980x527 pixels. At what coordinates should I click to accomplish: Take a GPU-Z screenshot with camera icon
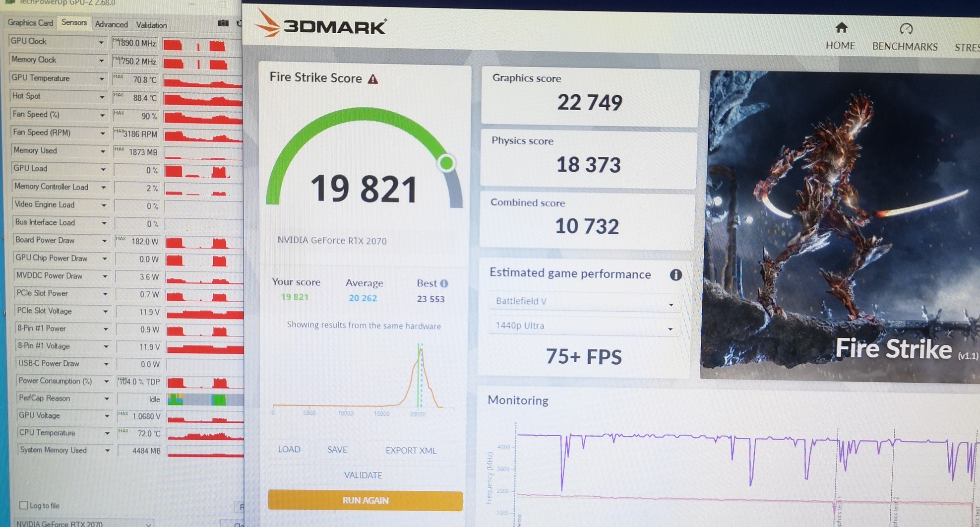[223, 23]
